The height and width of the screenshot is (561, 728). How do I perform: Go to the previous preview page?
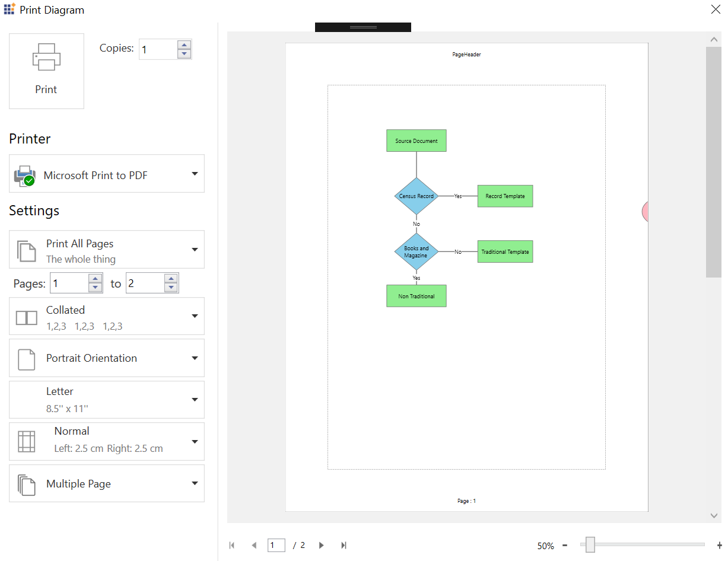pyautogui.click(x=254, y=545)
